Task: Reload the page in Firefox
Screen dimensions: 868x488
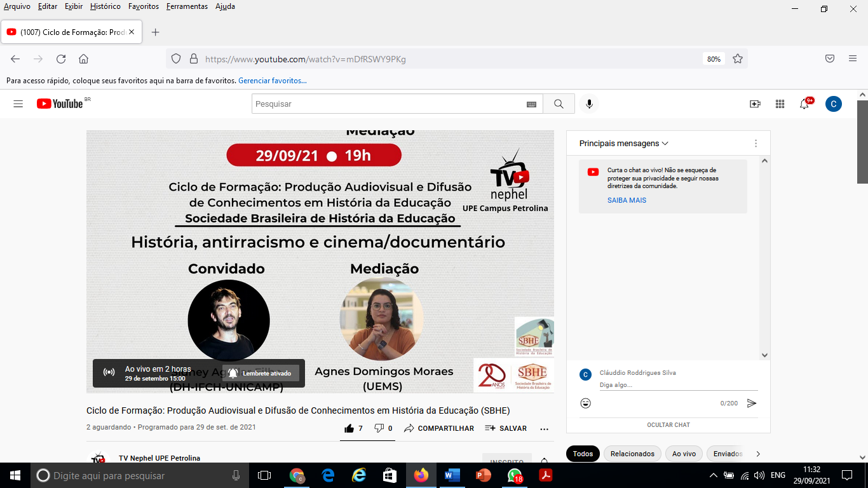Action: 61,59
